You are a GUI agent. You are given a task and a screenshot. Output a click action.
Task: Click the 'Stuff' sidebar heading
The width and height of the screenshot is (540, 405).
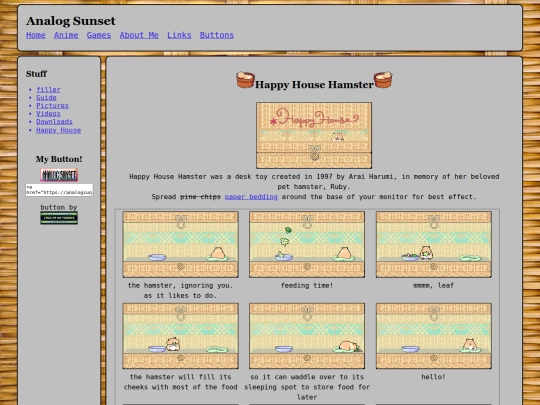coord(37,74)
